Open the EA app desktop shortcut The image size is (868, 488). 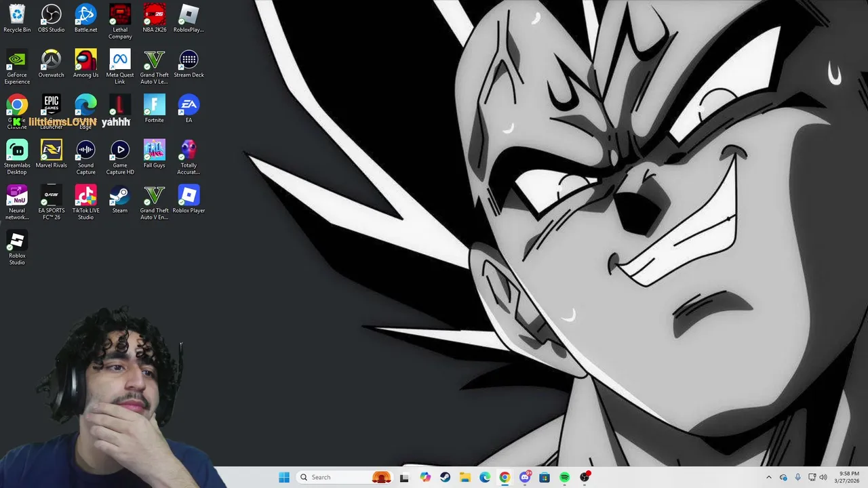189,108
